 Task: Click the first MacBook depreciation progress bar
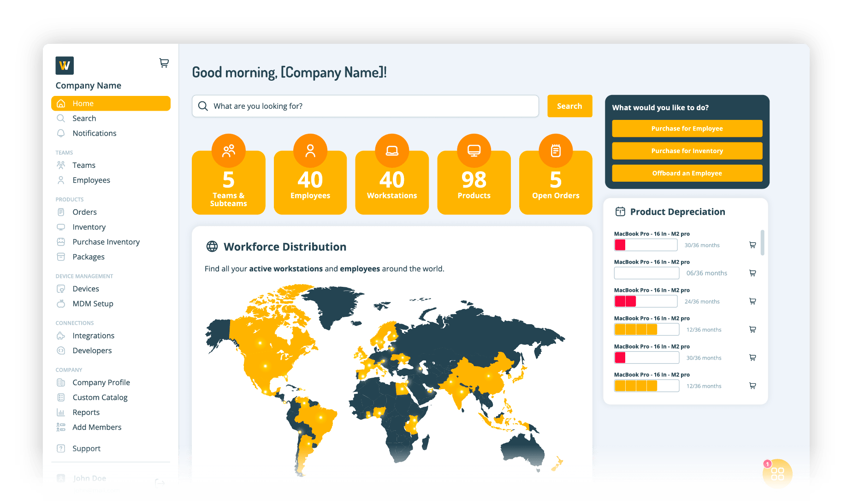(646, 245)
